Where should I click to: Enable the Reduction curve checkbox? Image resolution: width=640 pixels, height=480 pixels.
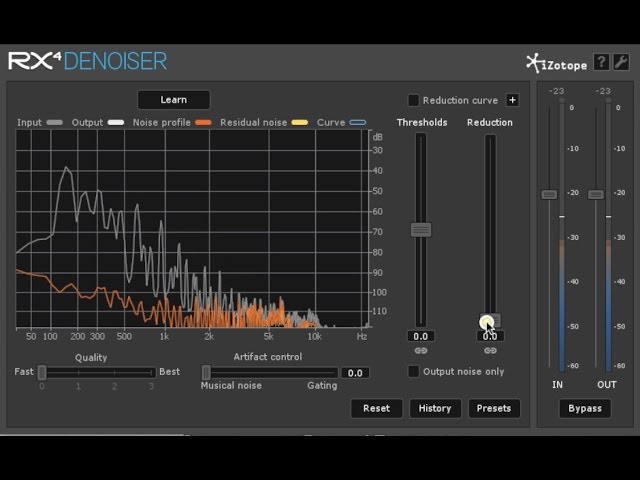(413, 100)
